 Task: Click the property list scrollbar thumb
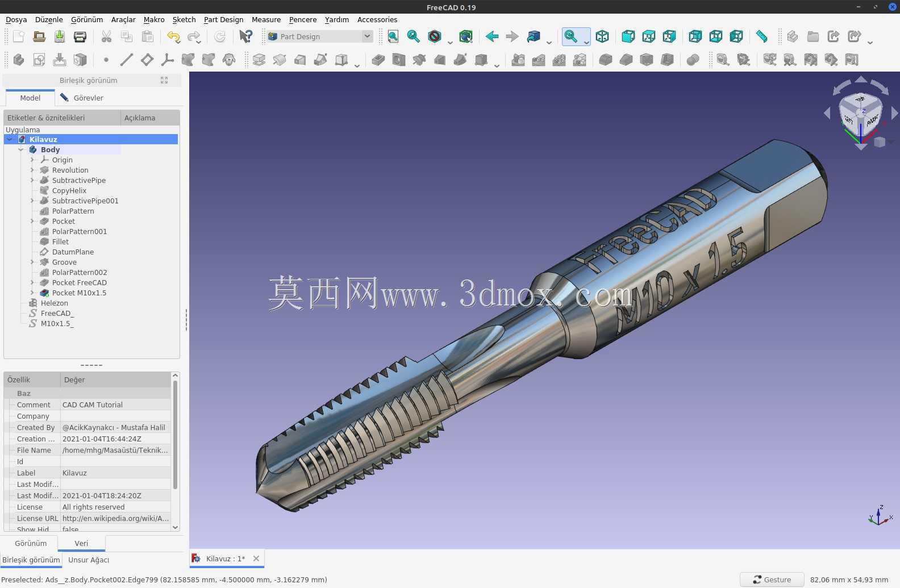175,435
